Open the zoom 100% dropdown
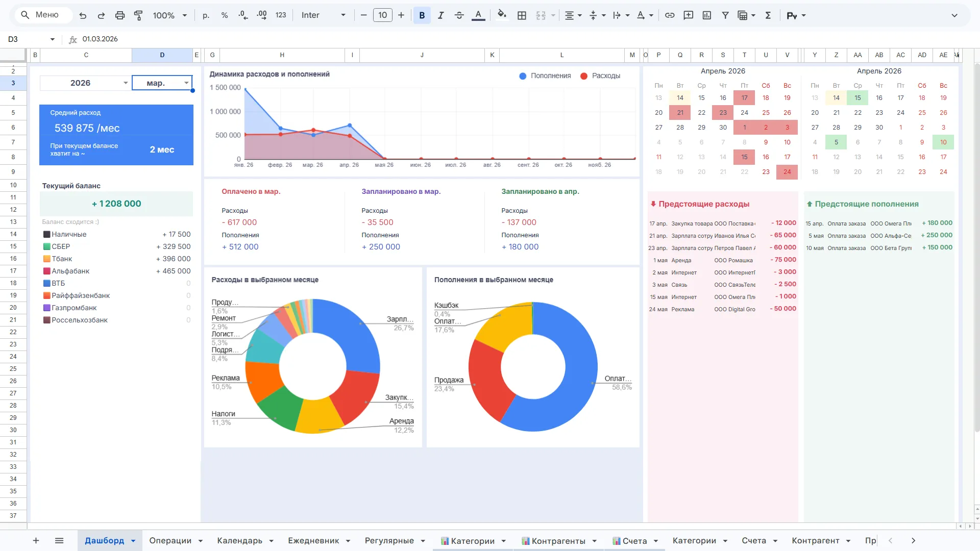The height and width of the screenshot is (551, 980). (170, 15)
